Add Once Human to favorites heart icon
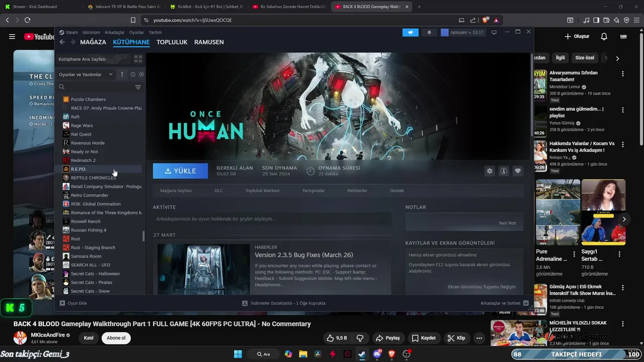644x362 pixels. pos(518,171)
